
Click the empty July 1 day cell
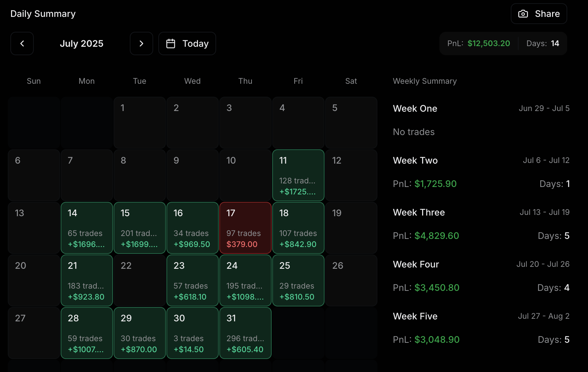click(140, 123)
